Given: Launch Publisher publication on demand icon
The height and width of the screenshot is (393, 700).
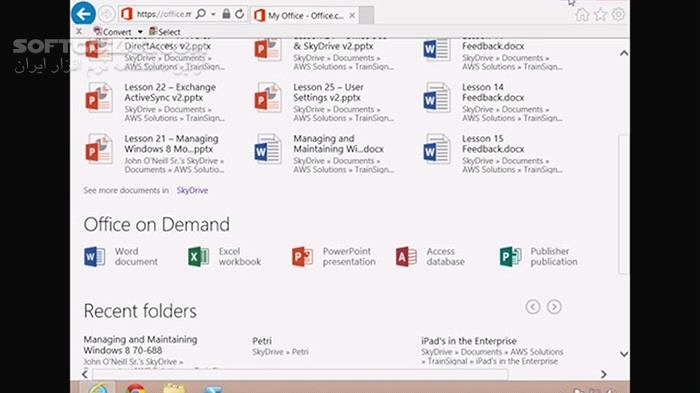Looking at the screenshot, I should 510,256.
